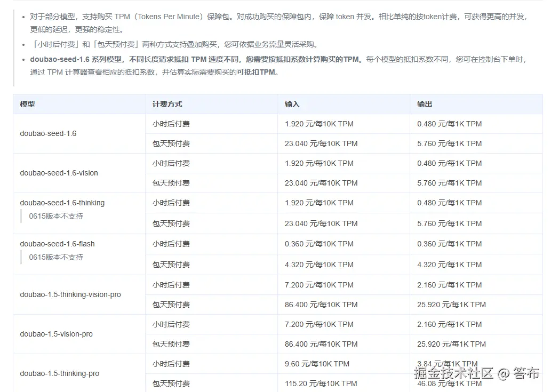Click doubao-1.5-vision-pro daily output price 25.920 元
Screen dimensions: 551x392
452,344
